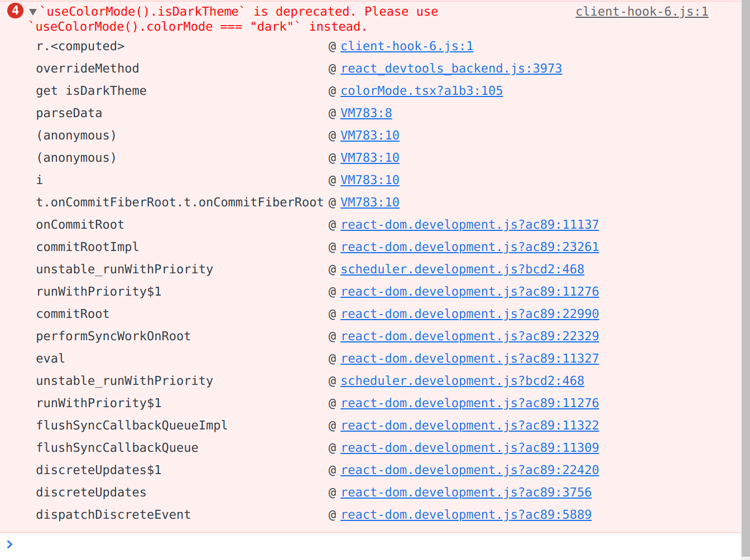Open source link for performSyncWorkOnRoot

pyautogui.click(x=469, y=336)
